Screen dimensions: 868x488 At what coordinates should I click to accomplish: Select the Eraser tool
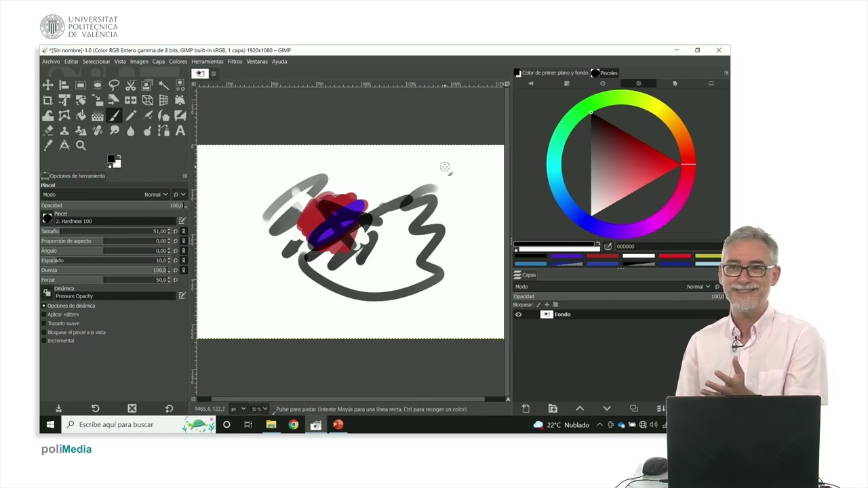(x=47, y=131)
